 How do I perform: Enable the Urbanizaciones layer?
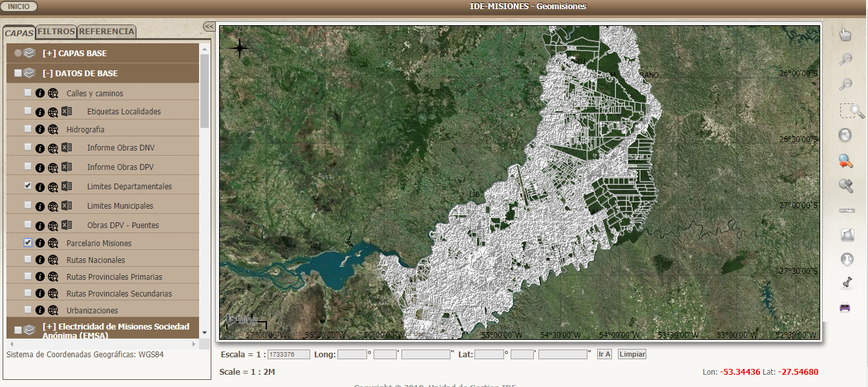coord(28,310)
